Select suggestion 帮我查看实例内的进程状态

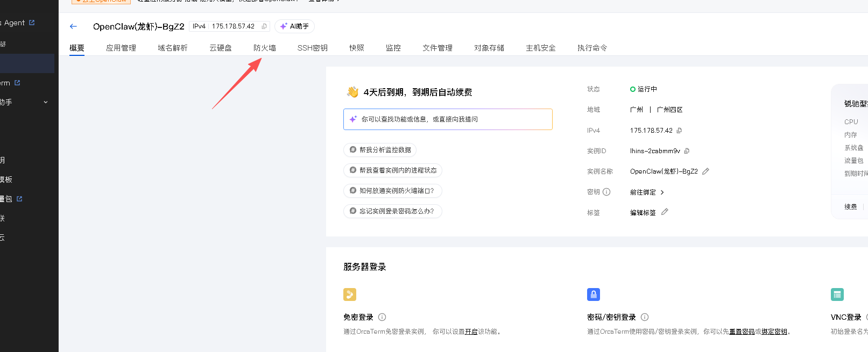pyautogui.click(x=393, y=170)
